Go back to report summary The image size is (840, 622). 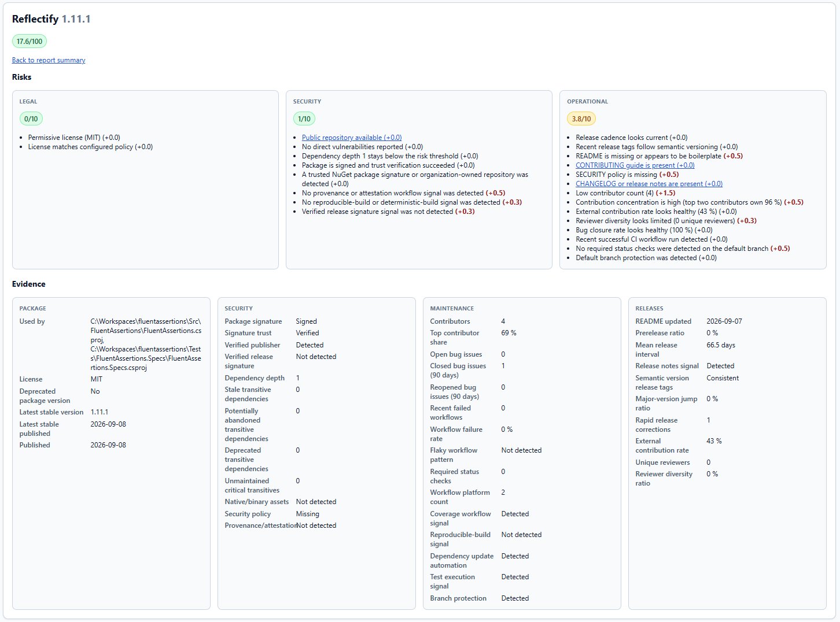click(49, 60)
